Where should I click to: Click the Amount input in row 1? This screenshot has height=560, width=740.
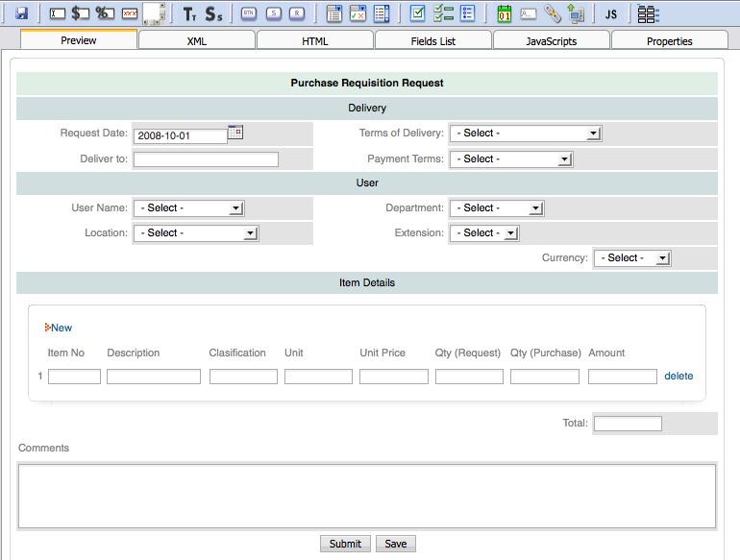(x=623, y=377)
